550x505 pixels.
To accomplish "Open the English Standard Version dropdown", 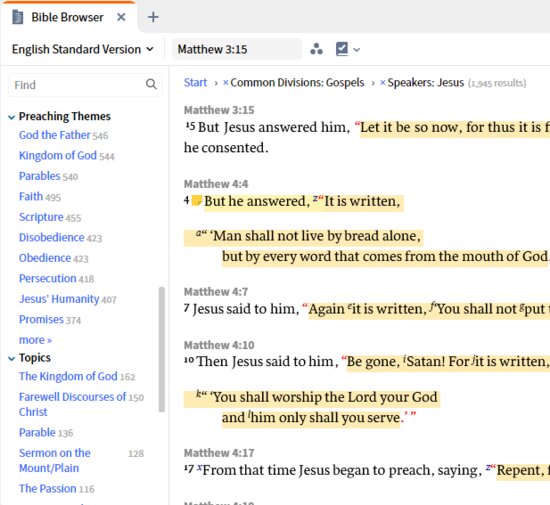I will (x=83, y=49).
